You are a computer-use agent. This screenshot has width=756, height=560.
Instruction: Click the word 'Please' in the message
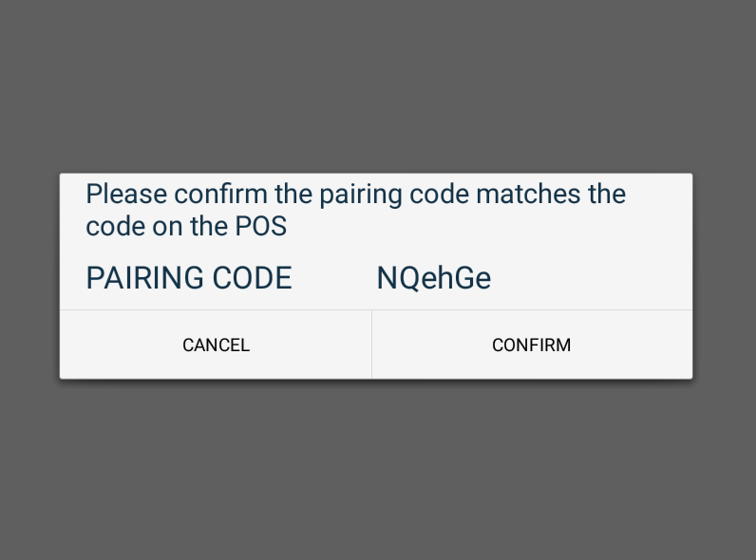pyautogui.click(x=126, y=195)
